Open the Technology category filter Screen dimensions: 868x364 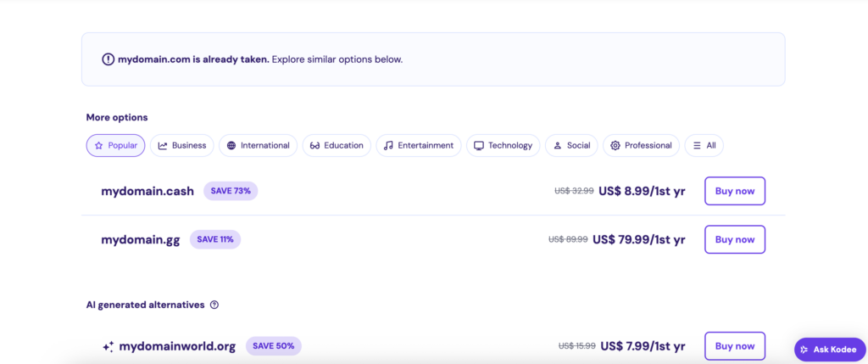click(x=503, y=145)
